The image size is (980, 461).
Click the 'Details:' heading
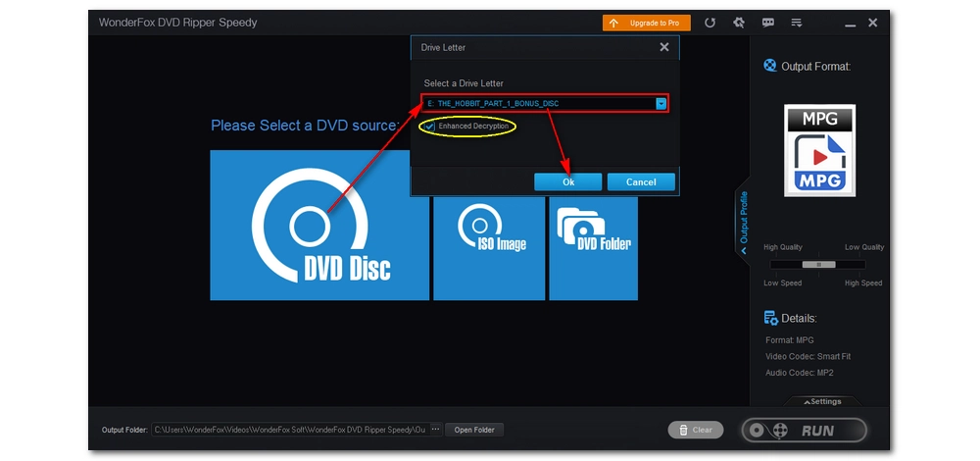[x=799, y=319]
